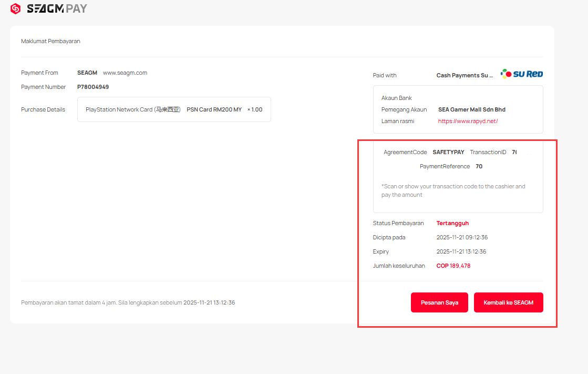Screen dimensions: 588x374
Task: Click the Expiry date 2025-11-21 13:12:36
Action: [x=461, y=251]
